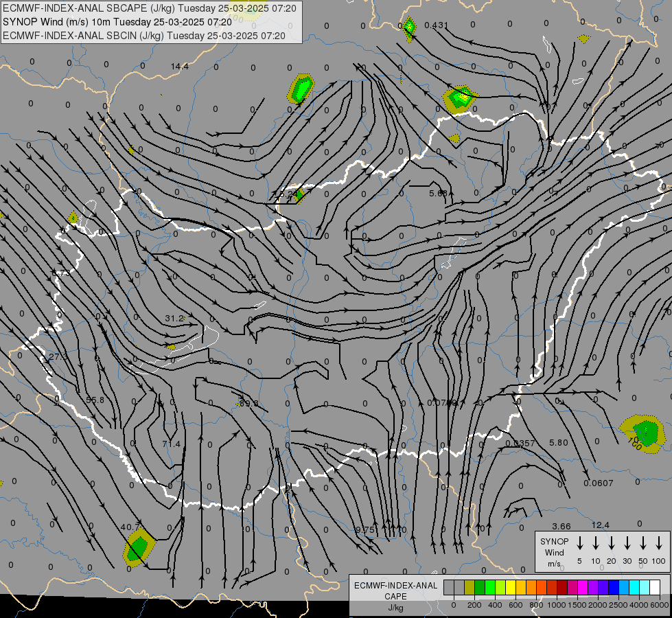Select the dotted green CAPE blob below 0.431
This screenshot has height=618, width=672.
coord(460,99)
